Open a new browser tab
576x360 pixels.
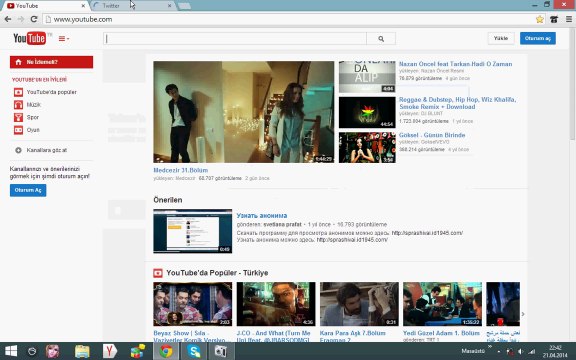[184, 6]
